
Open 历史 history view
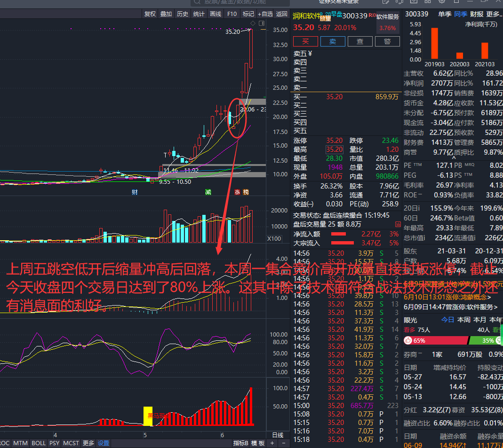tap(183, 14)
